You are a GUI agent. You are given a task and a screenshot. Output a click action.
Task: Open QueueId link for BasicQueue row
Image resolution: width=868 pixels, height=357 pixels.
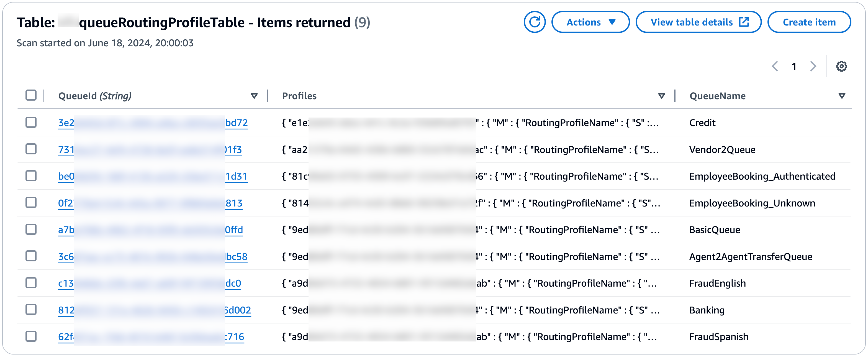(66, 230)
